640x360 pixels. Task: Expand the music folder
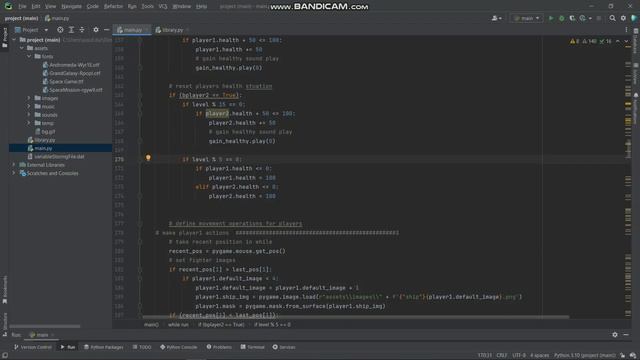(x=29, y=106)
